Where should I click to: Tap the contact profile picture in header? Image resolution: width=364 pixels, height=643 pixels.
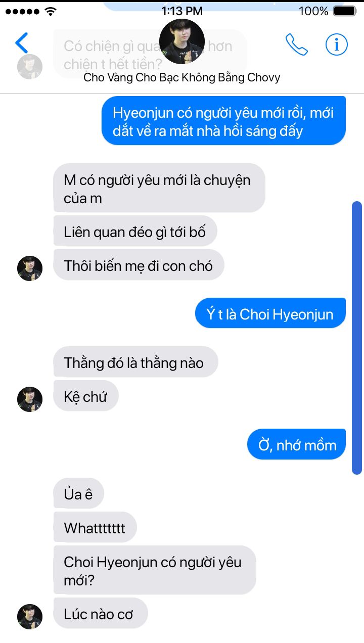(x=182, y=41)
